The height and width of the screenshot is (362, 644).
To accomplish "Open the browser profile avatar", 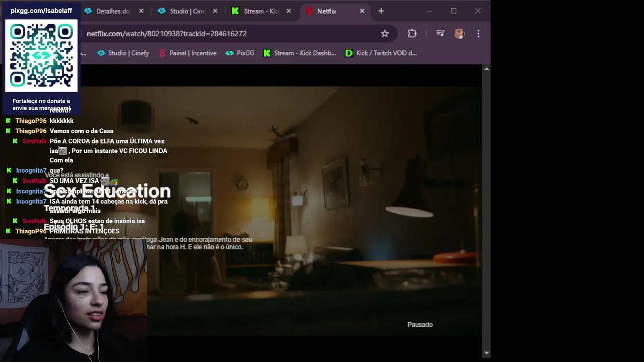I will [459, 34].
